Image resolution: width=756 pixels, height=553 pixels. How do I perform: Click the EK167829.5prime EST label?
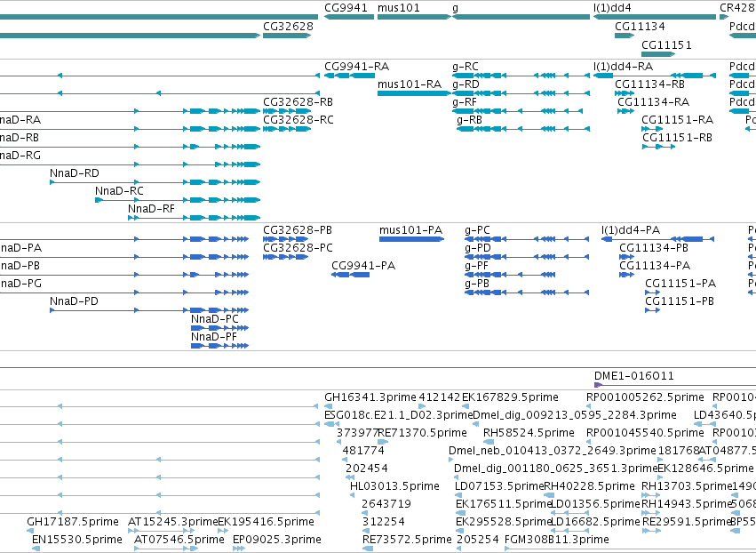coord(510,397)
